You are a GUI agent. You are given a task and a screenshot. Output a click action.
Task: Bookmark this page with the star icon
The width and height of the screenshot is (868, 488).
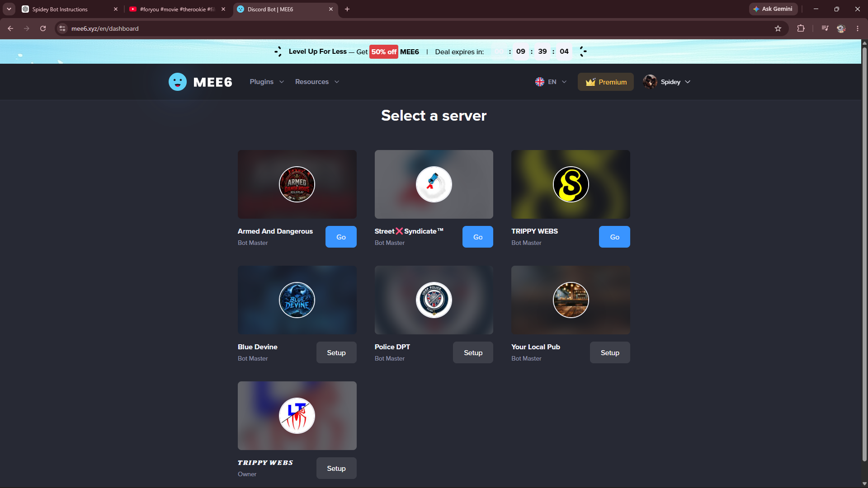[x=778, y=28]
